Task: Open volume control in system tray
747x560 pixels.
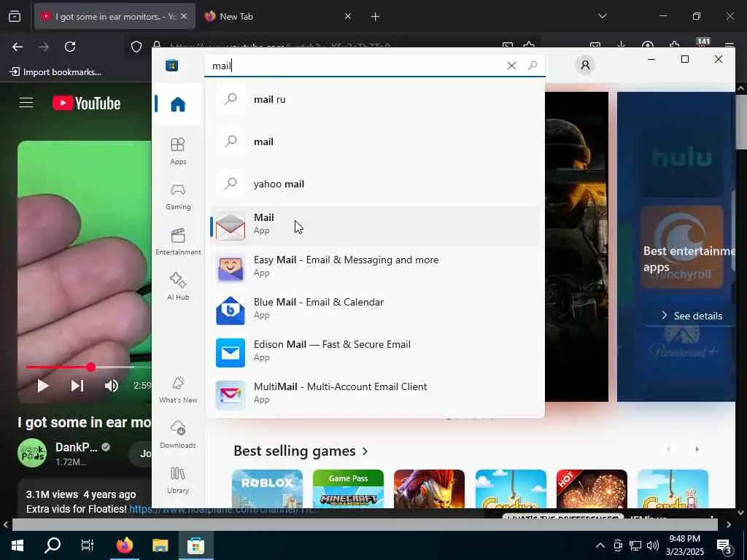Action: (x=653, y=545)
